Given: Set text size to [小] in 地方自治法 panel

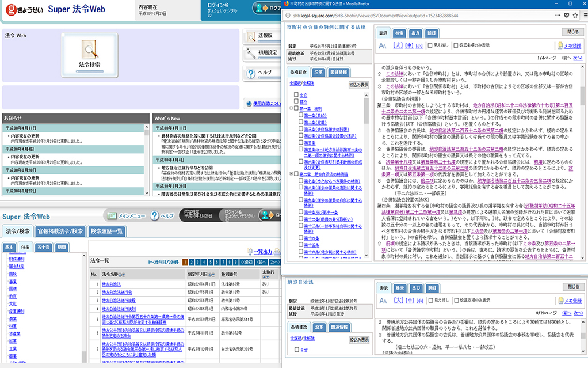Looking at the screenshot, I should point(420,301).
